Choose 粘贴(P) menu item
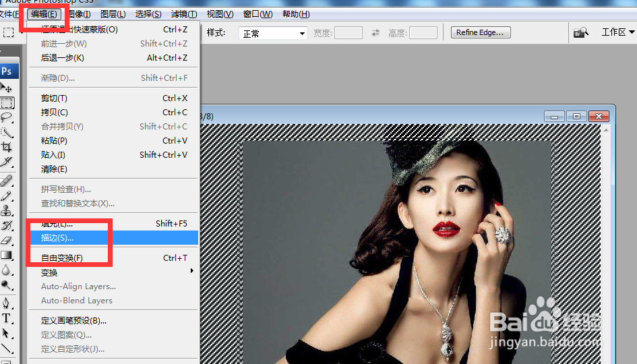The height and width of the screenshot is (364, 637). 114,141
